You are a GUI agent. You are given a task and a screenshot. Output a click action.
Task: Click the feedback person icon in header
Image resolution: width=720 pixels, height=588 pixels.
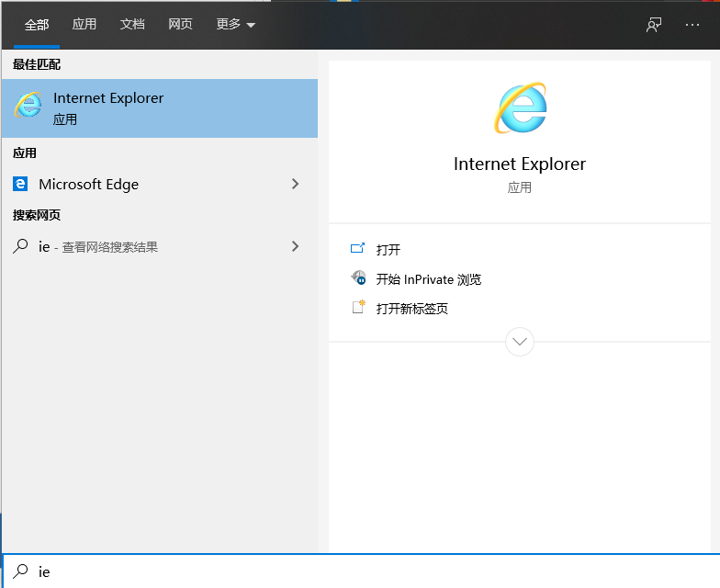point(654,25)
